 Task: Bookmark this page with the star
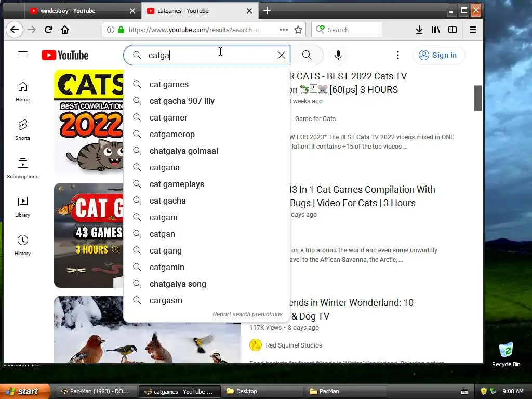click(298, 30)
